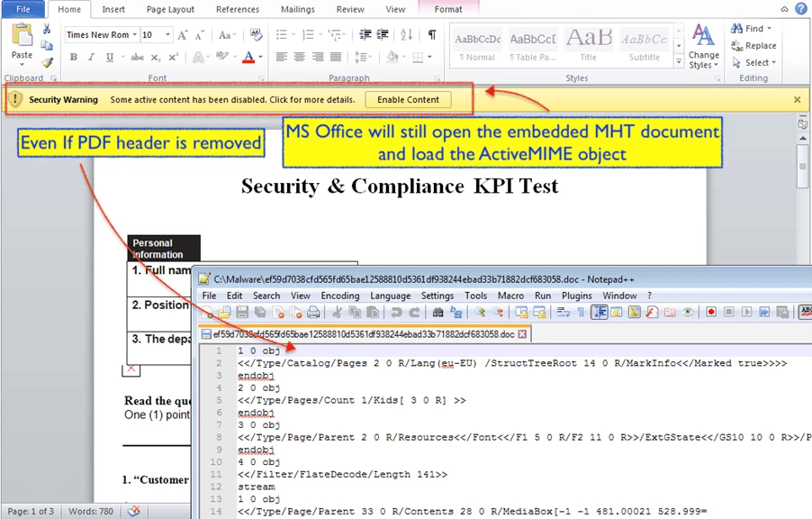812x519 pixels.
Task: Open the Times New Roman font dropdown
Action: click(135, 35)
